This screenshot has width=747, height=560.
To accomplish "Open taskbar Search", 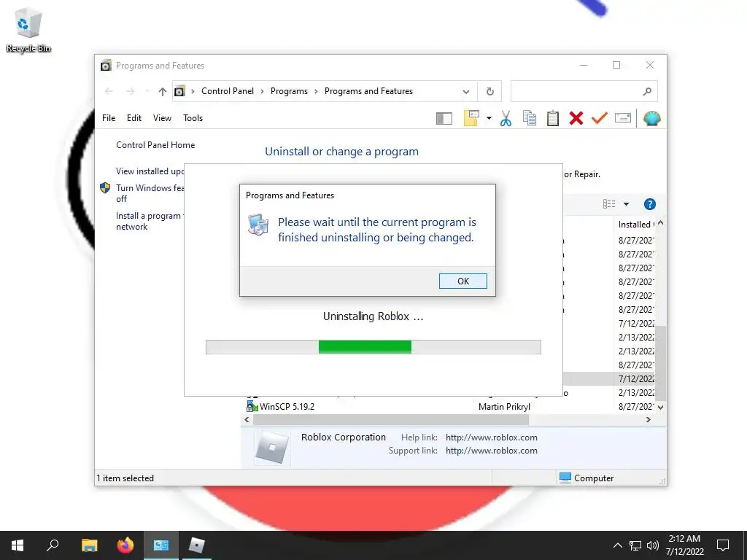I will click(53, 545).
